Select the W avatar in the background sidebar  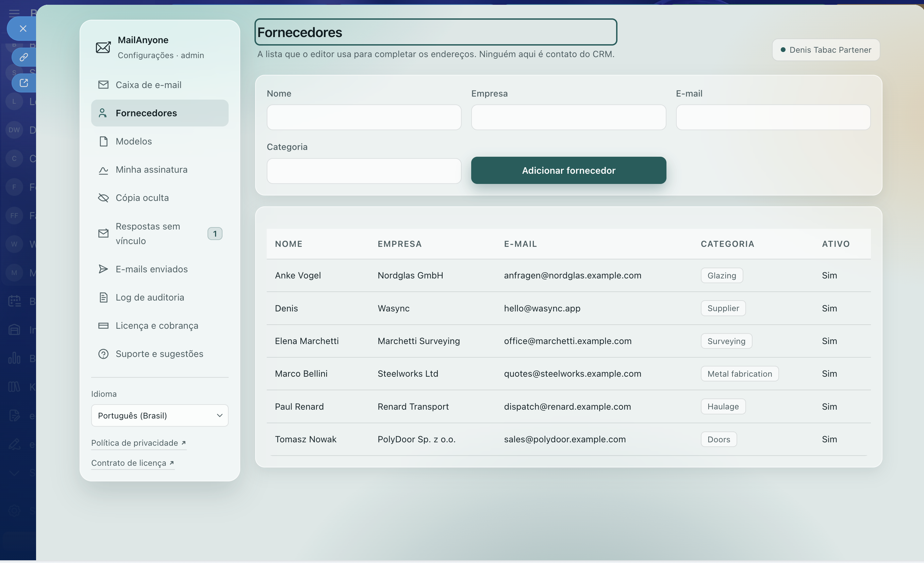pos(14,244)
